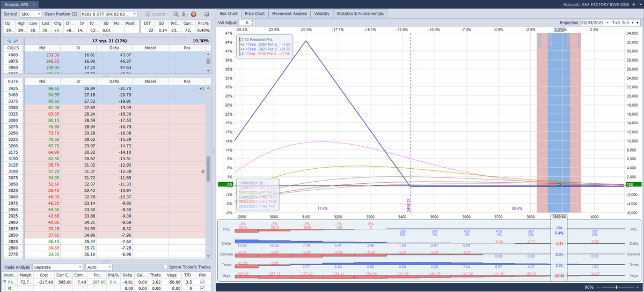Screen dimensions: 644x292
Task: Click the +1 17sep. 3425 Put legend line
Action: pyautogui.click(x=265, y=49)
